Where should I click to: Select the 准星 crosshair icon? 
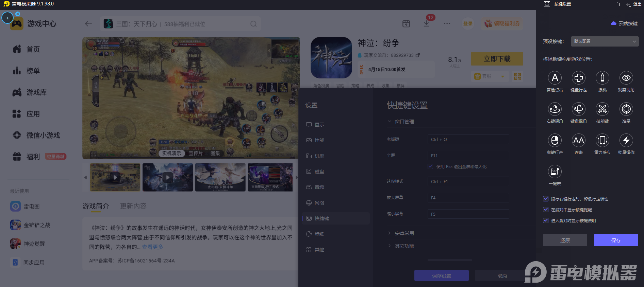coord(626,109)
